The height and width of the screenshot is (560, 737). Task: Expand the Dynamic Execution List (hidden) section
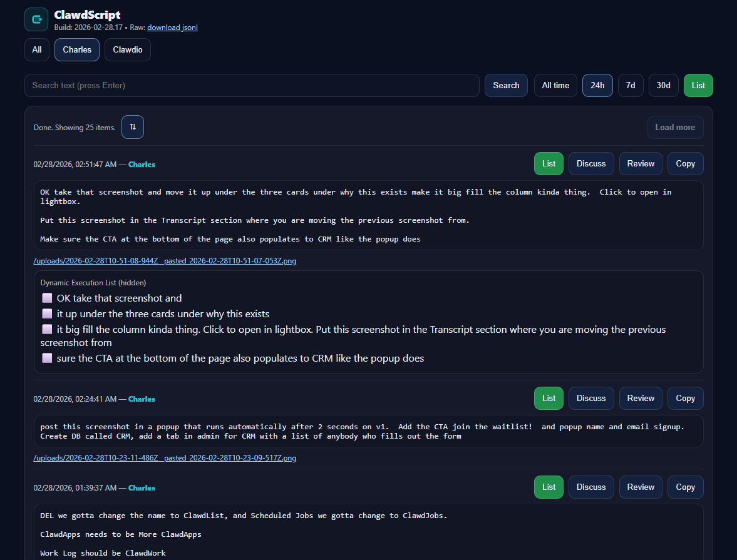click(93, 283)
